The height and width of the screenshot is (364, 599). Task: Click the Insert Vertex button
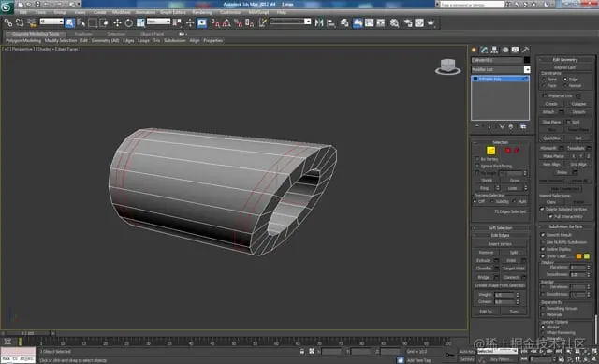pyautogui.click(x=500, y=244)
